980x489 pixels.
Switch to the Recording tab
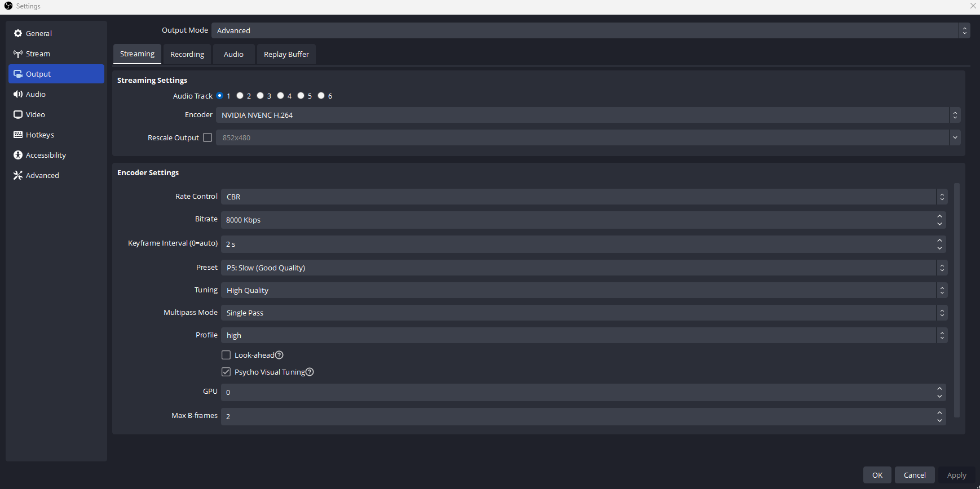click(x=187, y=54)
